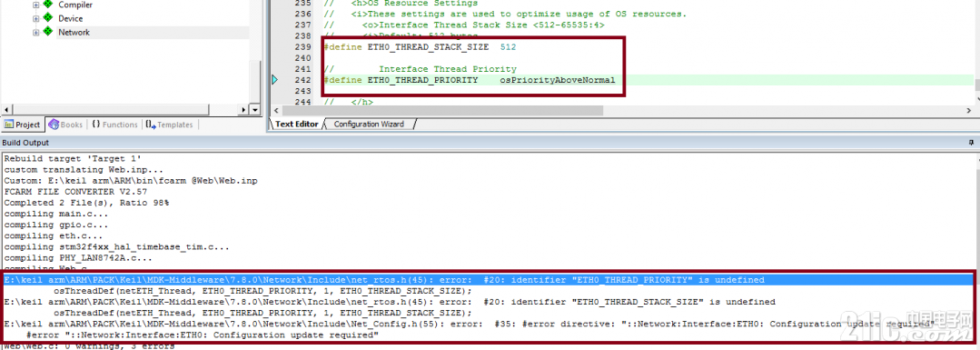Viewport: 980px width, 350px height.
Task: Click 'FCARM FILE CONVERTER V2.57' output line
Action: point(75,192)
